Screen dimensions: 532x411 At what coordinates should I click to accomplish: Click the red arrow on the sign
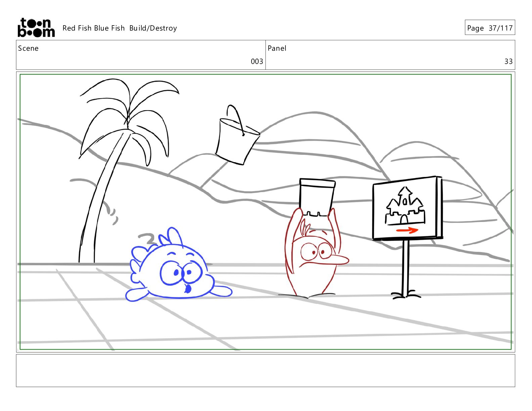click(407, 230)
